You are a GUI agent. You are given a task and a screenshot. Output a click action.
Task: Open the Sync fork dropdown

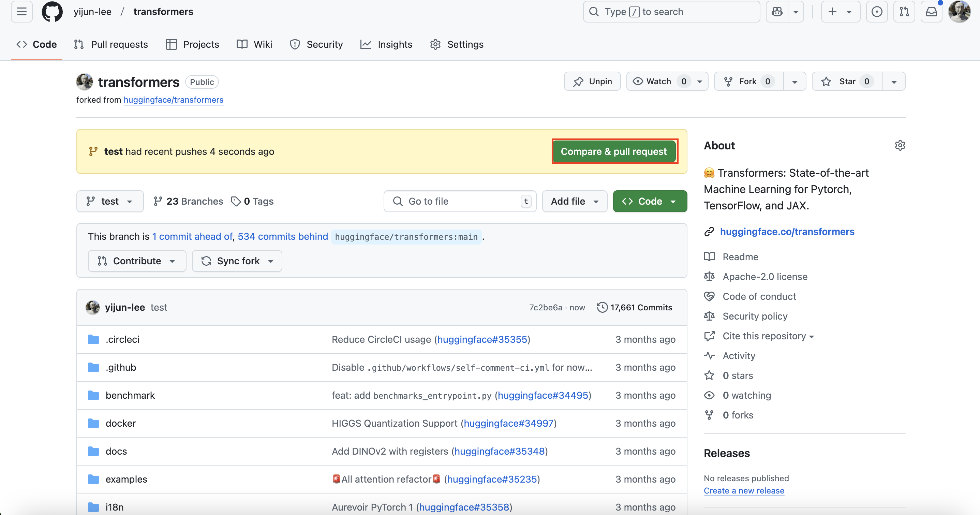237,261
